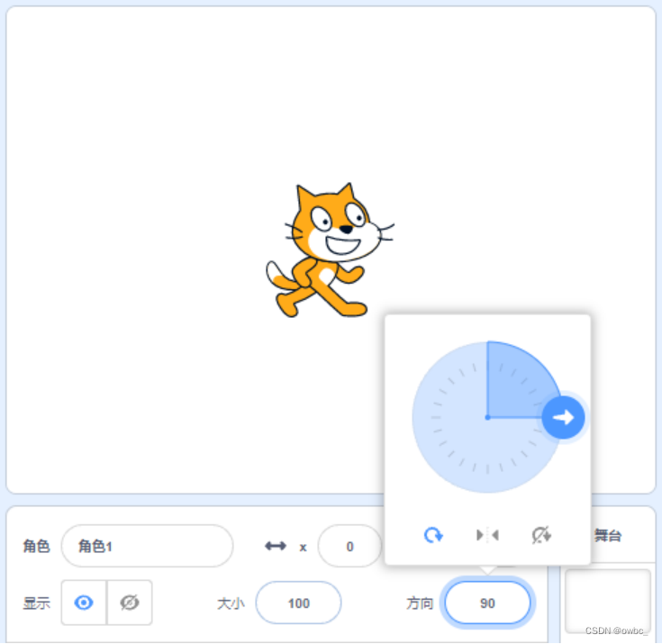This screenshot has width=662, height=644.
Task: Edit the sprite name field 角色1
Action: pyautogui.click(x=147, y=546)
